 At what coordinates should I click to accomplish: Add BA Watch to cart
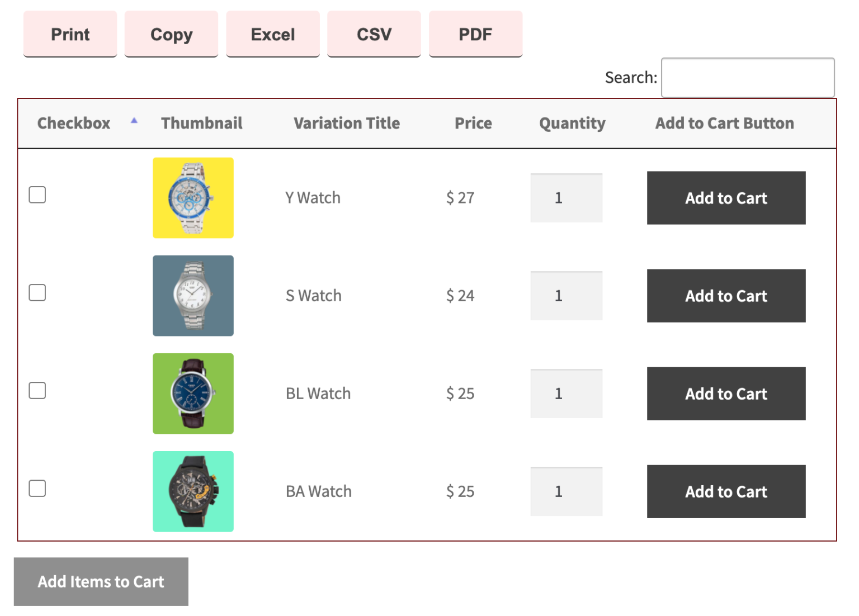[726, 491]
